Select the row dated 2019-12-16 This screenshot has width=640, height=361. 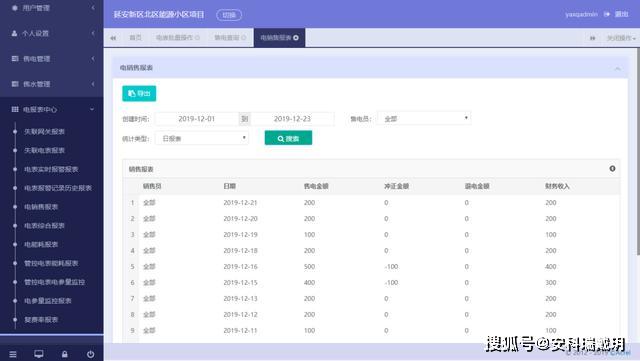(x=371, y=267)
